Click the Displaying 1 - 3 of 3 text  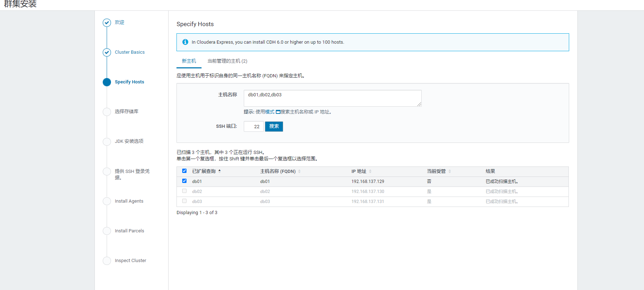[197, 213]
